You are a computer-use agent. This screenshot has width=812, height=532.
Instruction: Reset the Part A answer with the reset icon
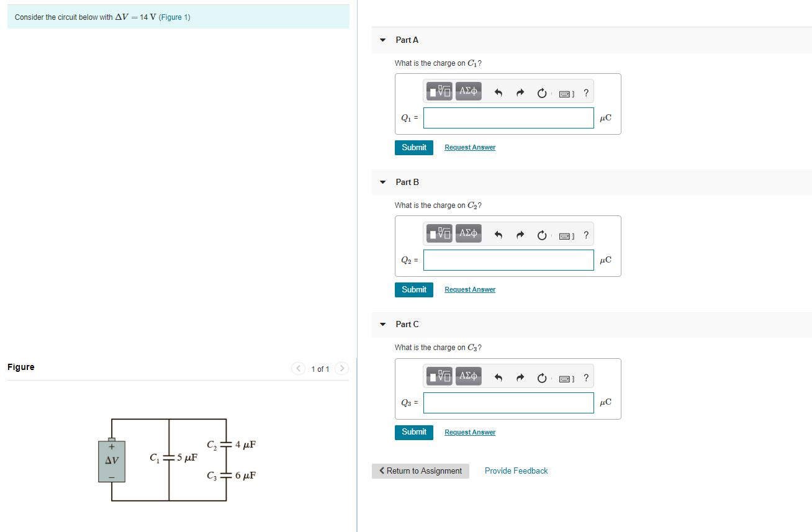click(x=542, y=93)
